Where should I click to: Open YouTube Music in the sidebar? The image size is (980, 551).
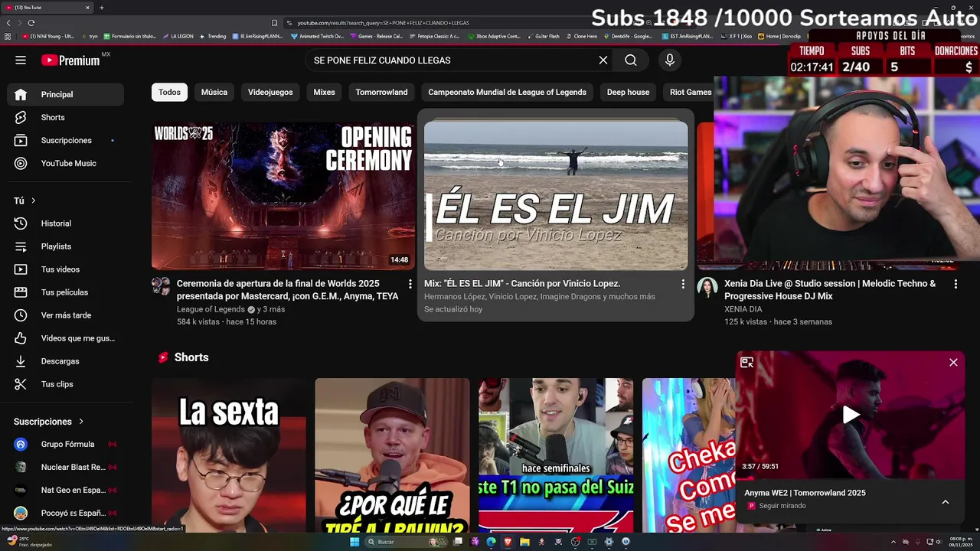[x=66, y=163]
